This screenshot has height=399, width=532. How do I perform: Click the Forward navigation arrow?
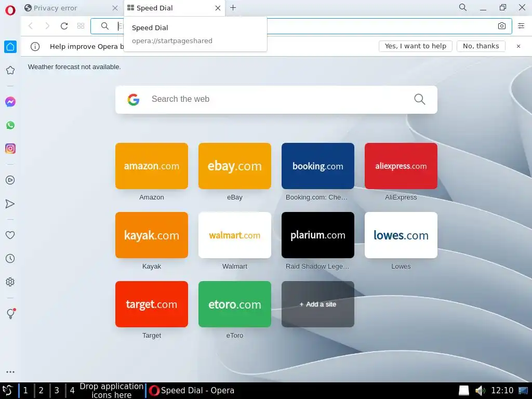47,26
